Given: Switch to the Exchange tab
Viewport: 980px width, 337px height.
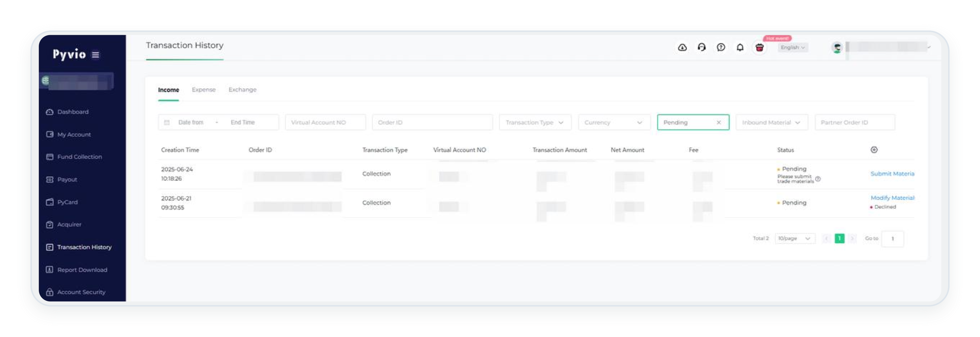Looking at the screenshot, I should click(242, 89).
